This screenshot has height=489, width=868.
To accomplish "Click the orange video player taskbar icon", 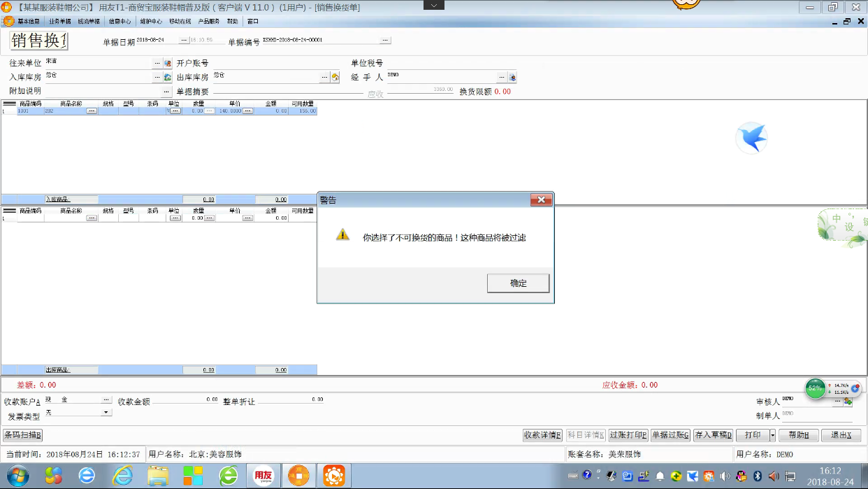I will click(x=333, y=476).
